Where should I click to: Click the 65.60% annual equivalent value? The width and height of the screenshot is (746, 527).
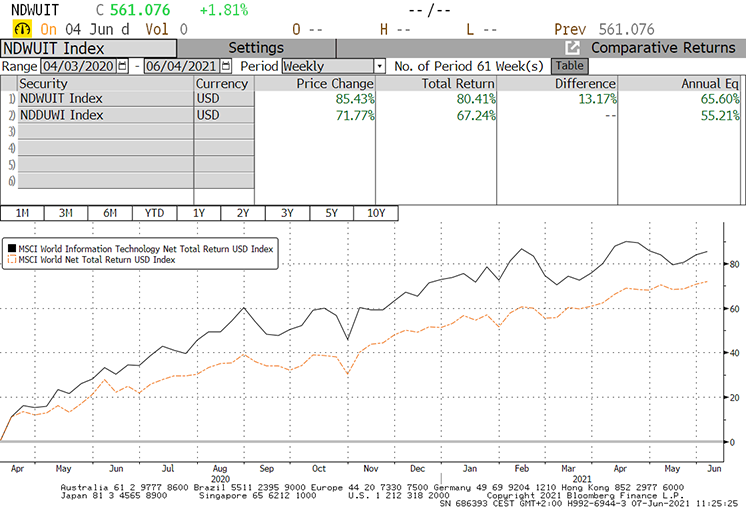tap(720, 99)
